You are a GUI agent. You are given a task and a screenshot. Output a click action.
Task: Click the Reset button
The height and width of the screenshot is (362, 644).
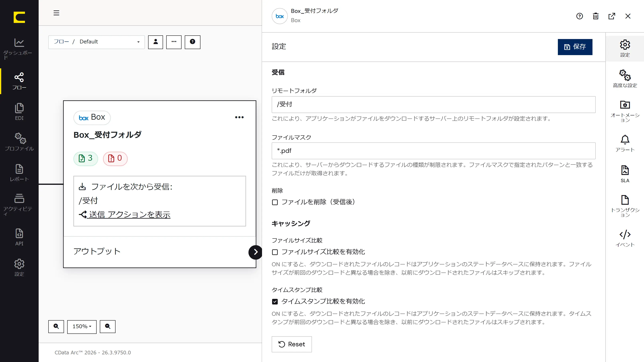point(292,344)
